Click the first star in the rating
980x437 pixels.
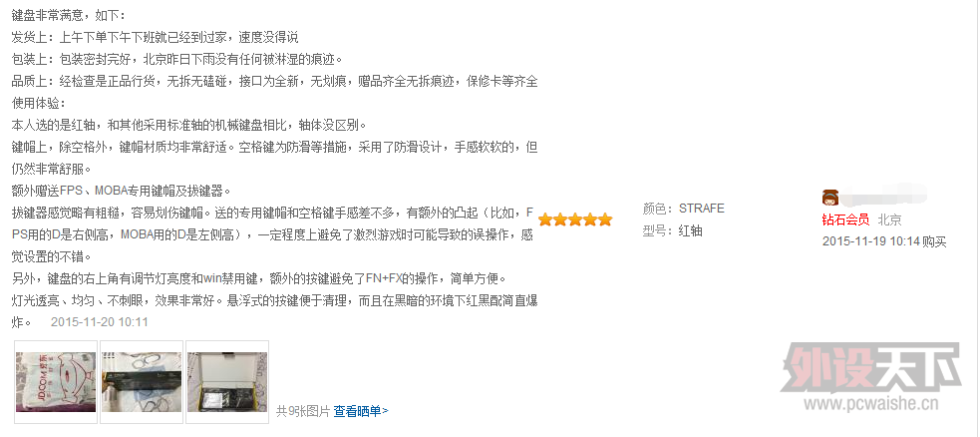(545, 219)
